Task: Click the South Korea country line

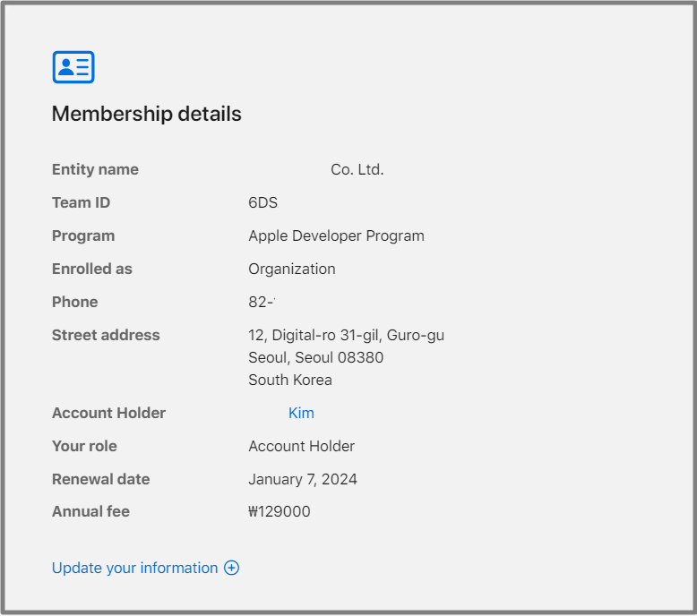Action: (x=289, y=380)
